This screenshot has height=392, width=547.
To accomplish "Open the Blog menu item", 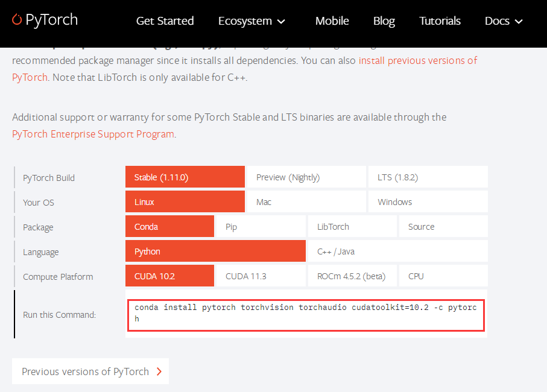I will click(384, 21).
